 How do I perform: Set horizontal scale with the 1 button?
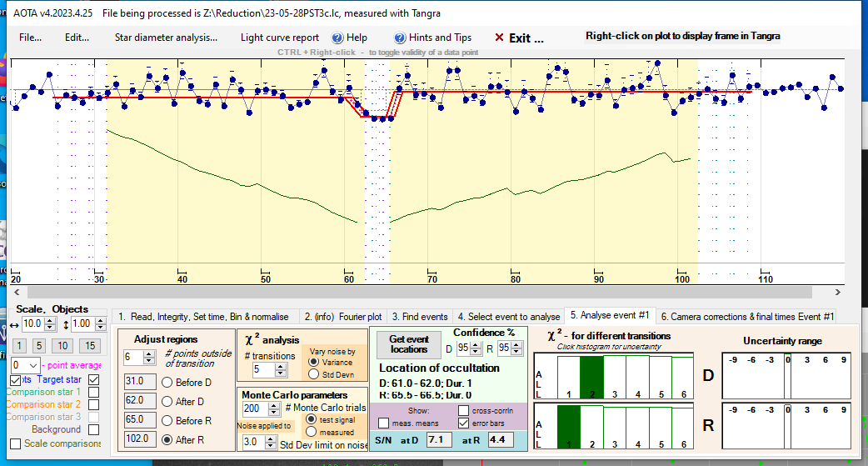point(19,346)
